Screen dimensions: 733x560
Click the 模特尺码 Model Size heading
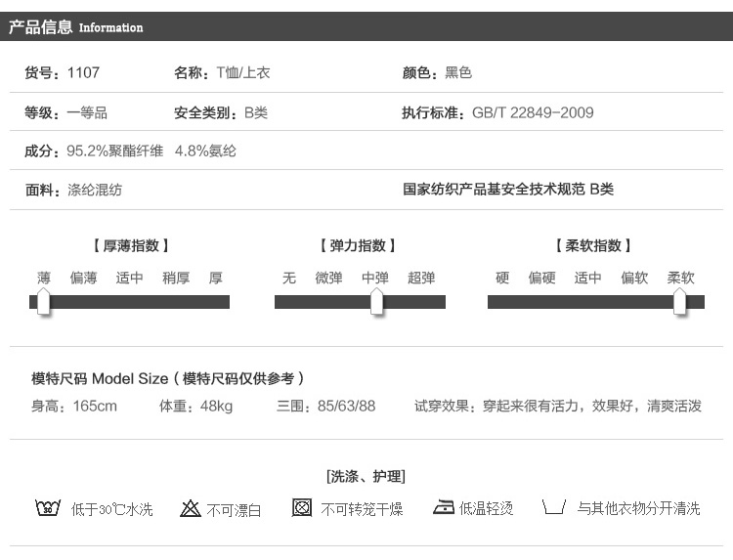[168, 378]
